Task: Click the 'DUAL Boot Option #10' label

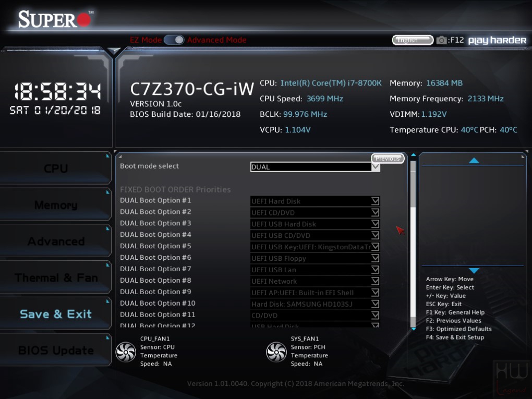Action: pyautogui.click(x=158, y=303)
